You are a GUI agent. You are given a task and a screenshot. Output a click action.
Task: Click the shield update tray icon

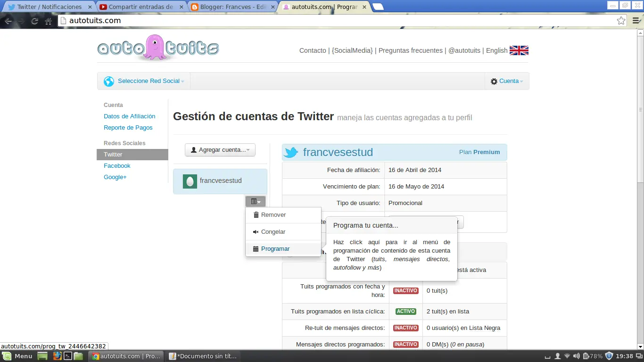609,356
